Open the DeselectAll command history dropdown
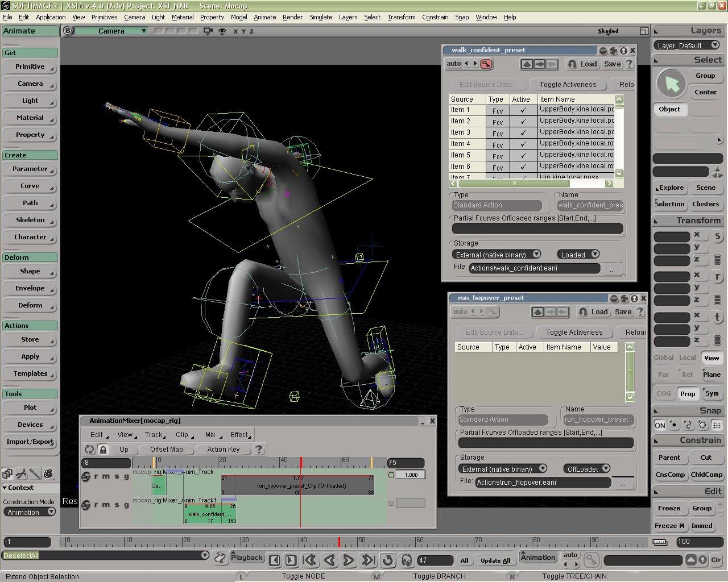 (205, 556)
